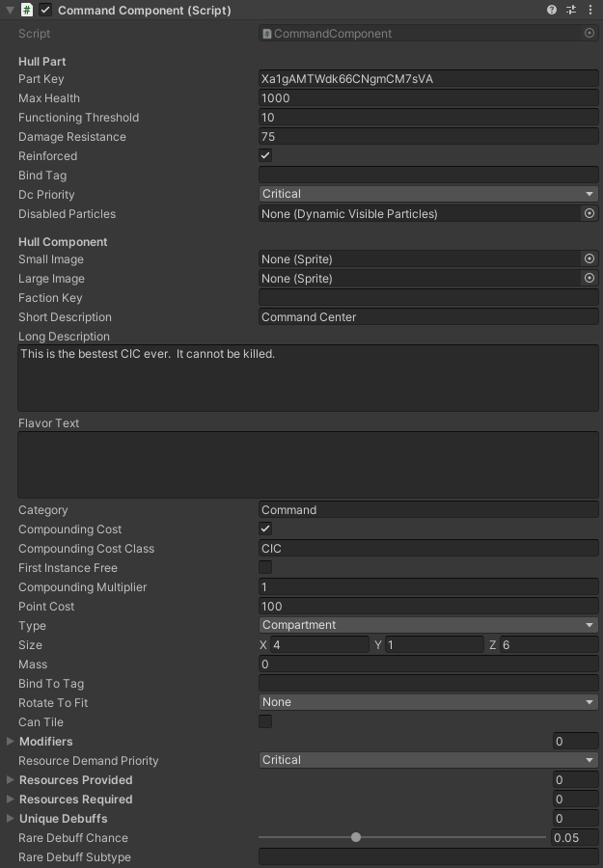
Task: Open the Dc Priority dropdown
Action: 428,194
